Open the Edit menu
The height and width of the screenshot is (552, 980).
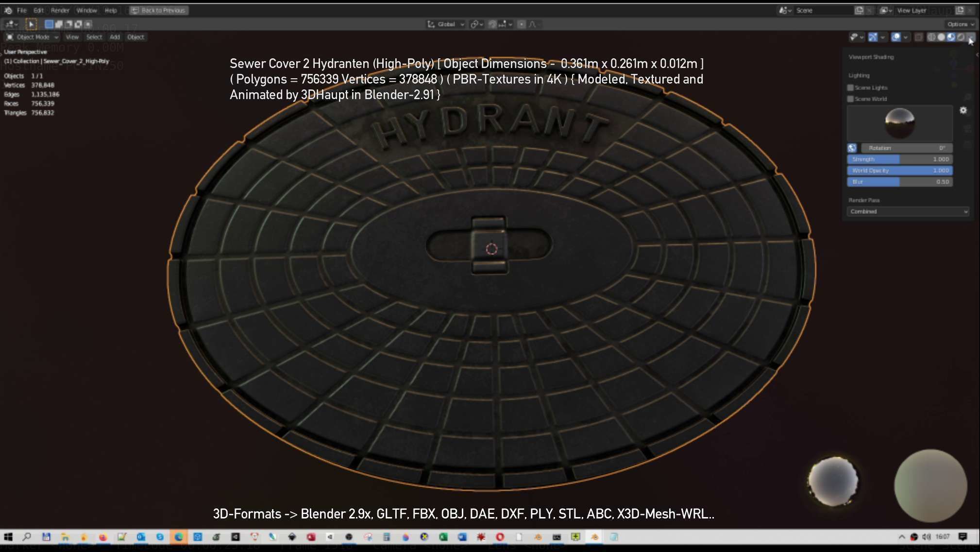point(38,10)
